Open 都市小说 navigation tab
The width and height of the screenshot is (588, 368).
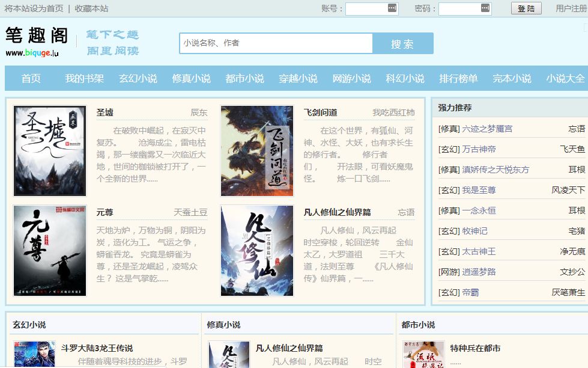coord(244,79)
